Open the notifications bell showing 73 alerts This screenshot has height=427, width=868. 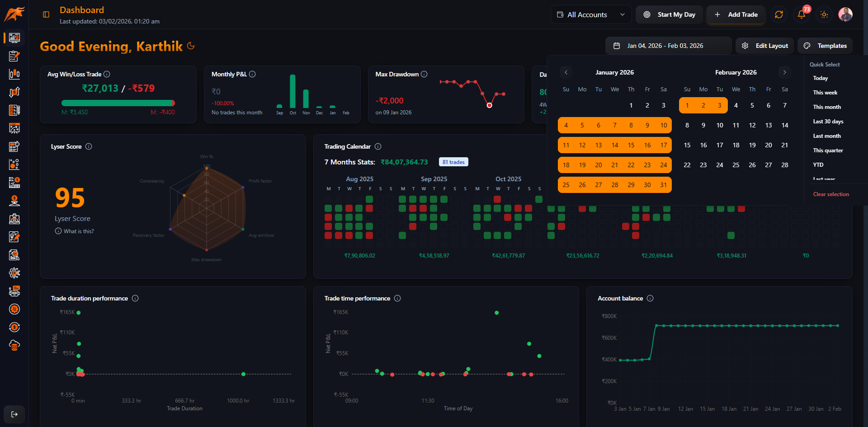(801, 14)
